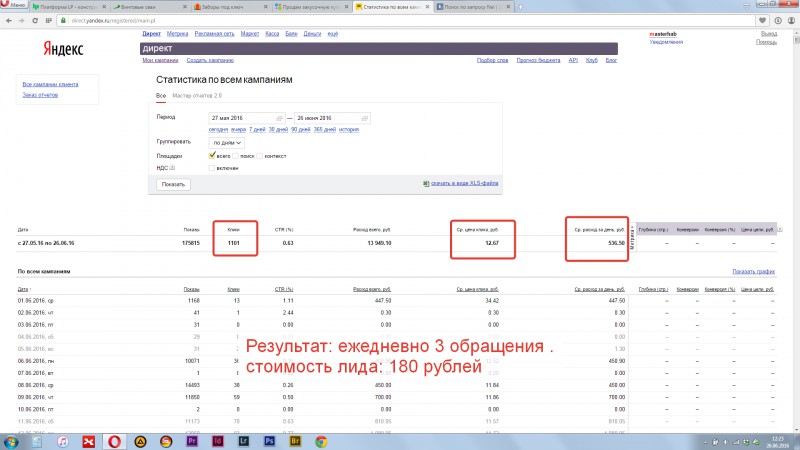Open Adobe InDesign in taskbar
The image size is (800, 450).
click(x=218, y=441)
